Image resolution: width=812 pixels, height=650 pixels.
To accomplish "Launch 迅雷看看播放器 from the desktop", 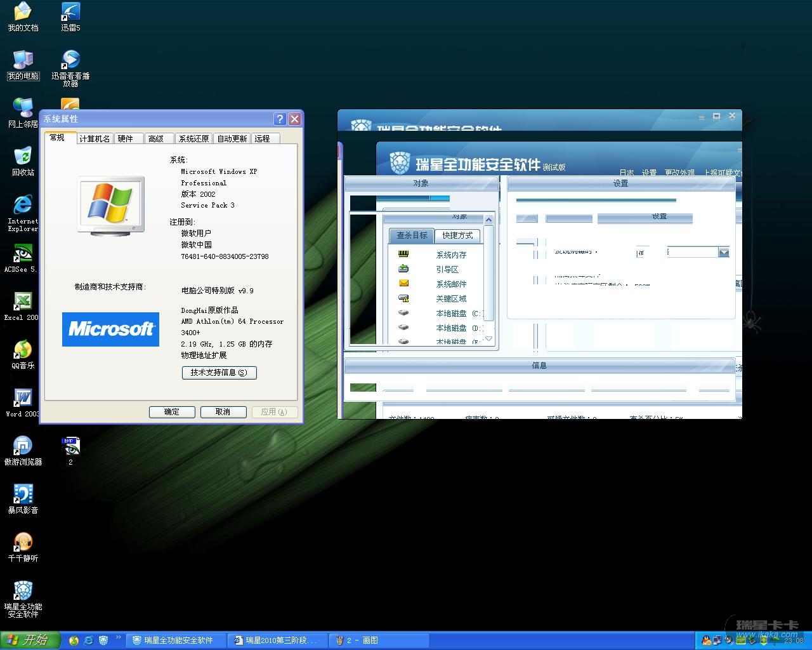I will tap(70, 68).
